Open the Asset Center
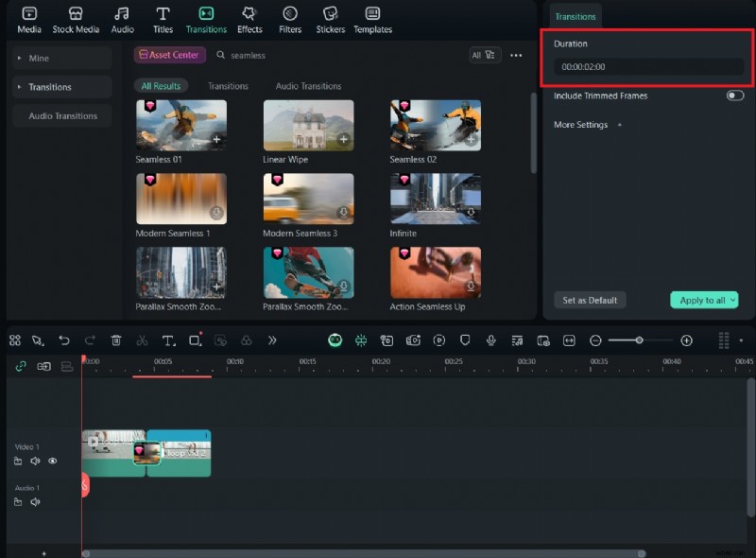 170,55
